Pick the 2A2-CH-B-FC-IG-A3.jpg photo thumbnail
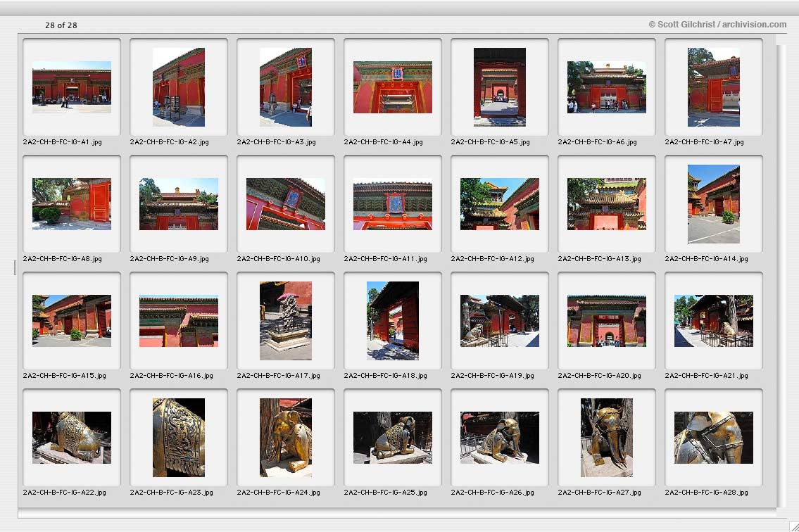Image resolution: width=799 pixels, height=532 pixels. [286, 87]
